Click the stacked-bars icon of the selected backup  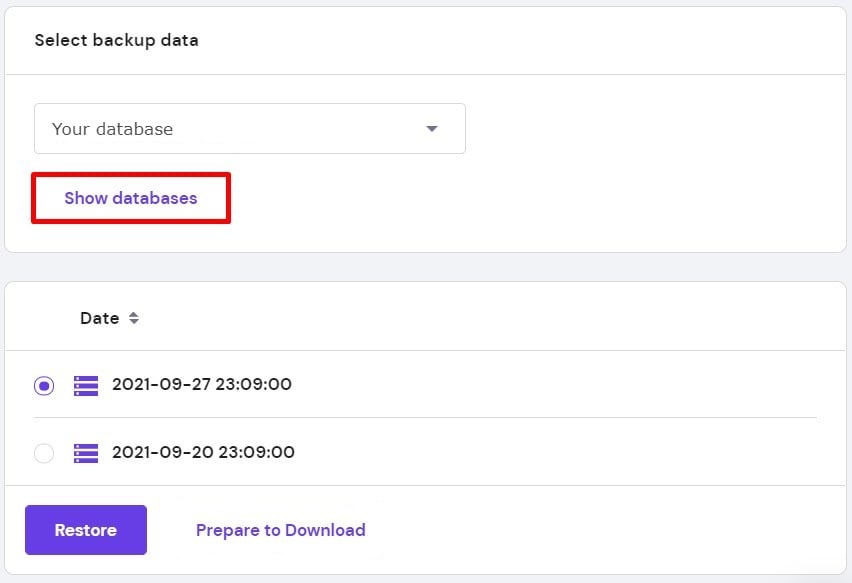click(x=85, y=385)
